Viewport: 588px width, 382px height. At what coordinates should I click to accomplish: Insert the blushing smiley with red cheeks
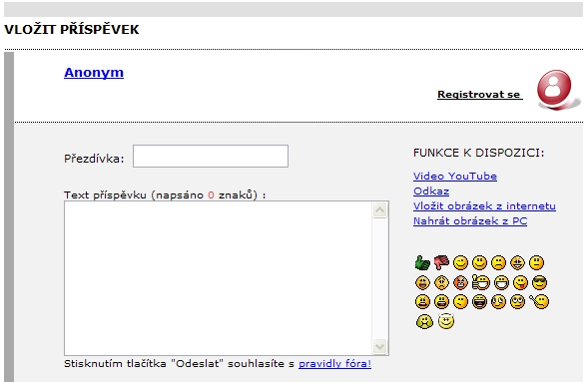498,302
